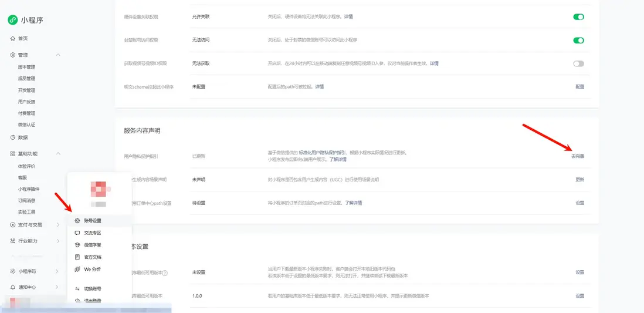Click the 1.0.0 version value
Screen dimensions: 644x313
tap(197, 296)
